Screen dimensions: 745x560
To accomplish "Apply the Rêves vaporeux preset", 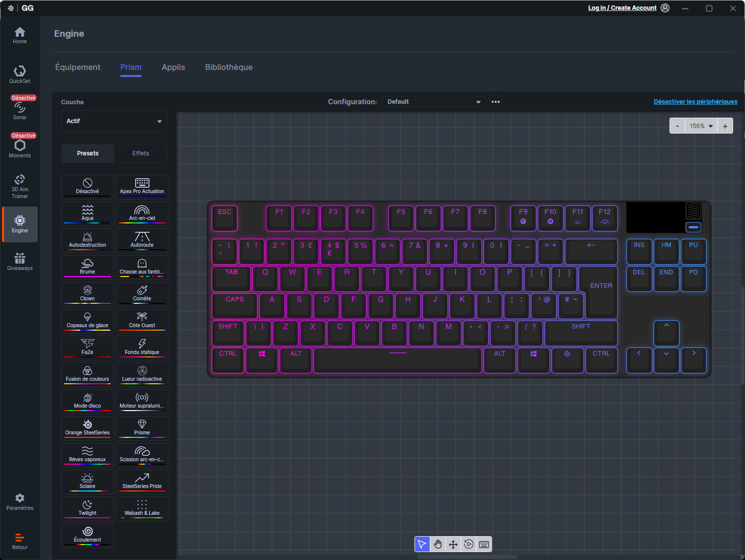I will (x=87, y=455).
